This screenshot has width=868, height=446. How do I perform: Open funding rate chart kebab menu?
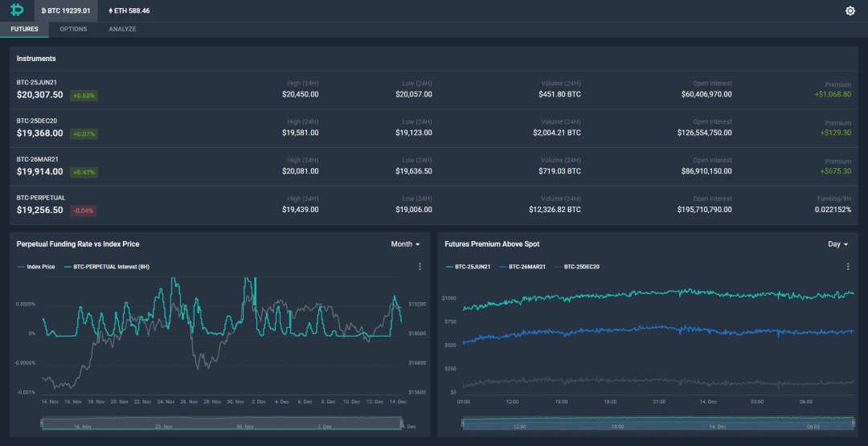pos(420,267)
